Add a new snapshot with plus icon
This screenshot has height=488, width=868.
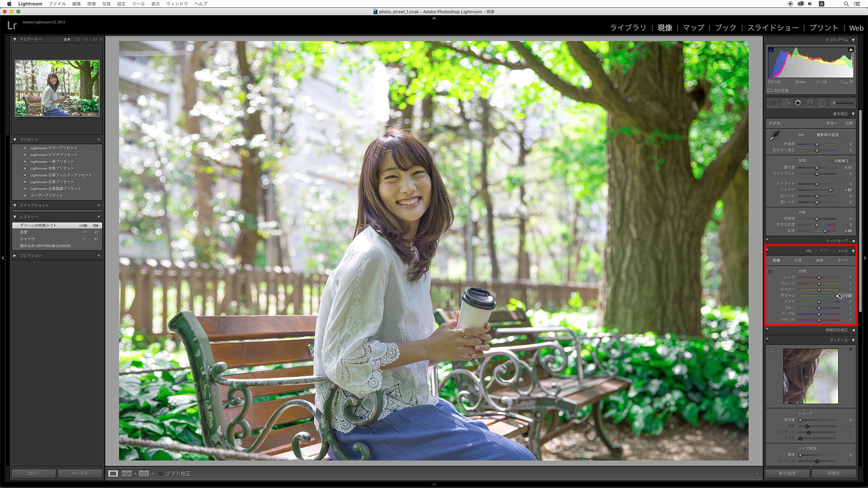click(98, 205)
